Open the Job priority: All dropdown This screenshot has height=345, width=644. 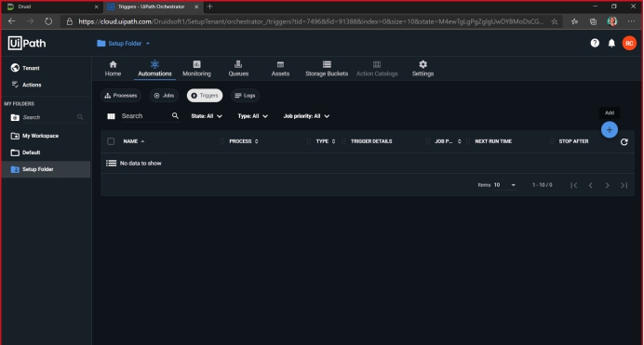tap(306, 116)
